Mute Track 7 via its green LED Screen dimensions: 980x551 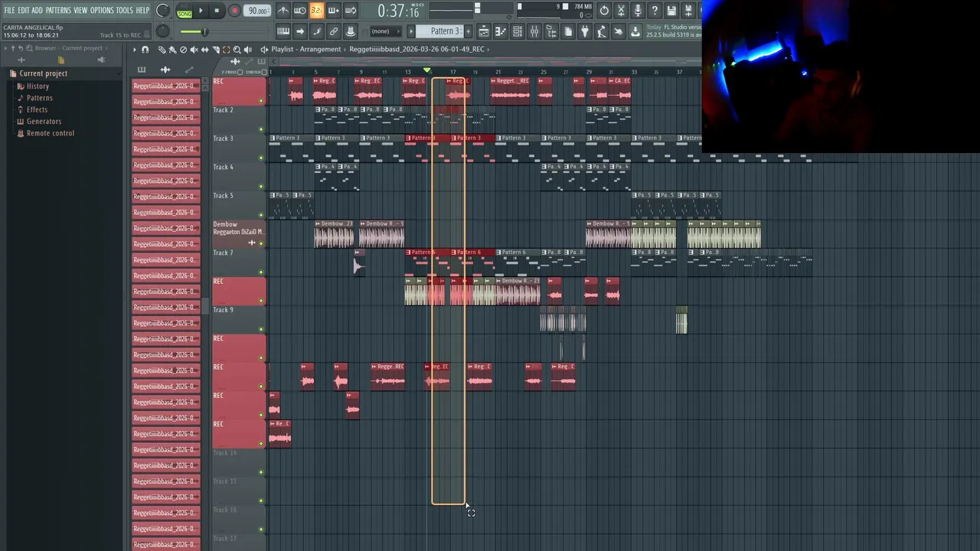click(261, 272)
